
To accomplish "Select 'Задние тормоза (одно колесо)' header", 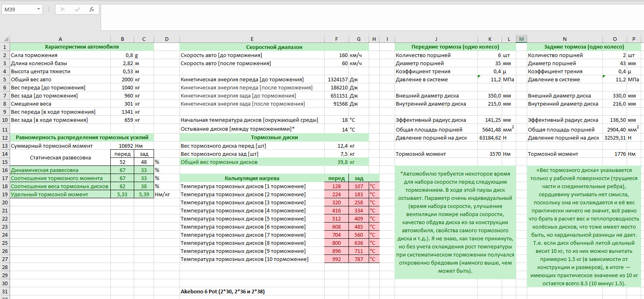I will (x=584, y=47).
